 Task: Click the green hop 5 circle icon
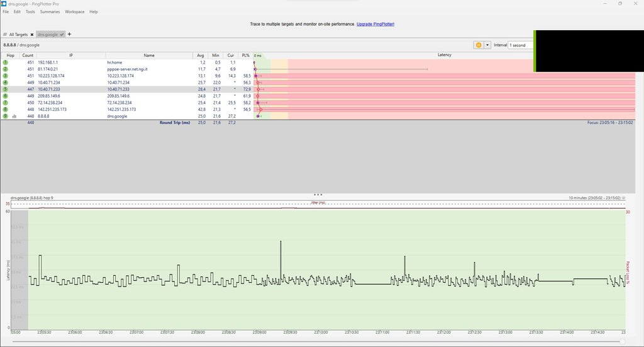(6, 89)
